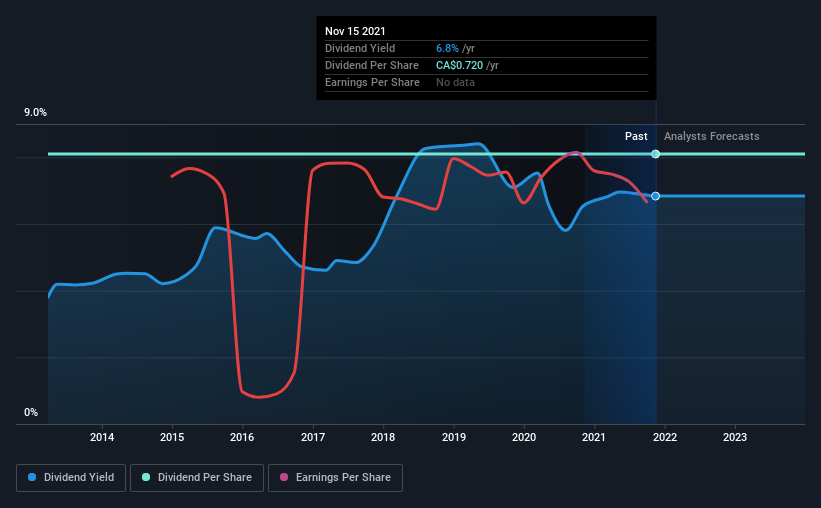Click the 2014 x-axis label
Viewport: 821px width, 508px height.
click(102, 437)
